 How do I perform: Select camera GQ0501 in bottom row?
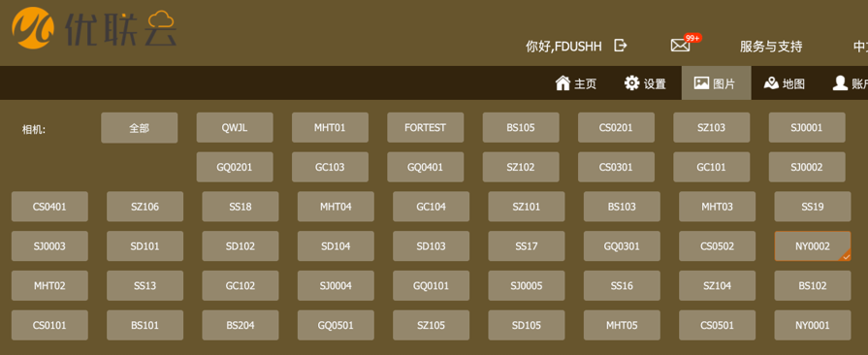[x=336, y=325]
